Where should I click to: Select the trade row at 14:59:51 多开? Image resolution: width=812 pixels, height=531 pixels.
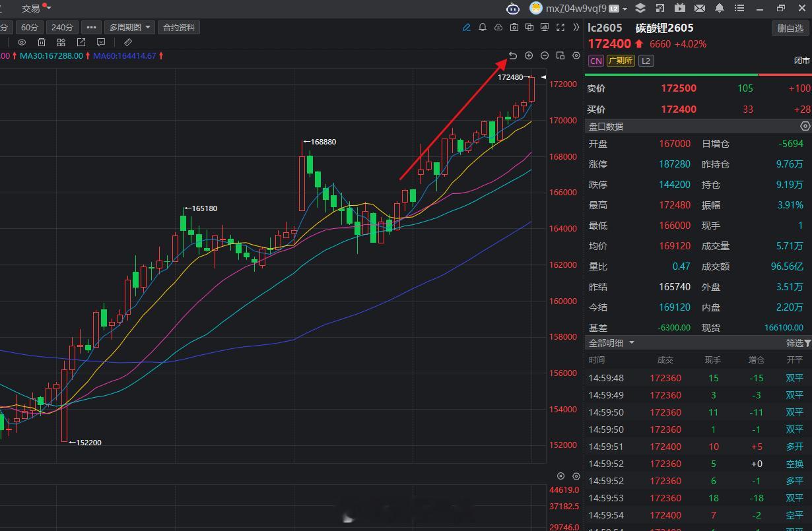698,447
